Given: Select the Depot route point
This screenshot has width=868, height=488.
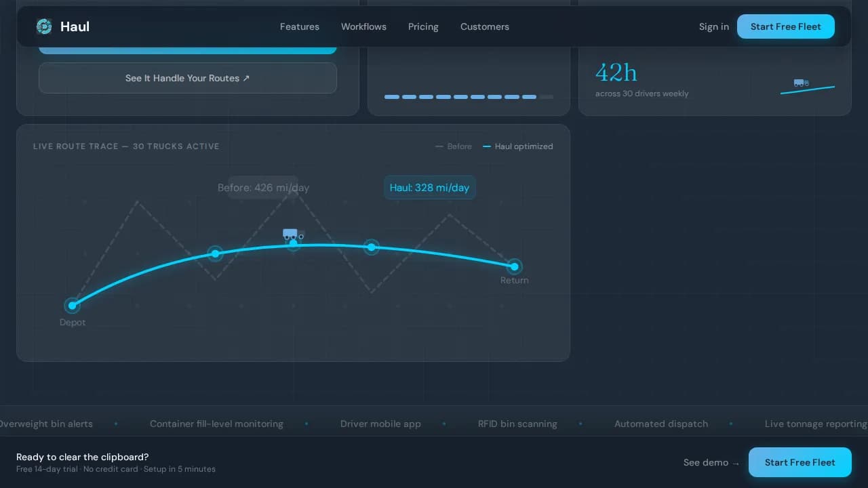Looking at the screenshot, I should point(73,306).
